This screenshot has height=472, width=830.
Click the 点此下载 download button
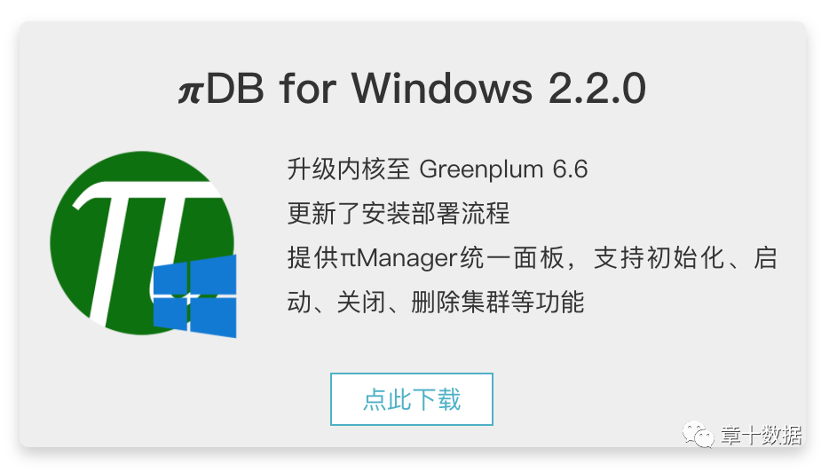point(411,399)
